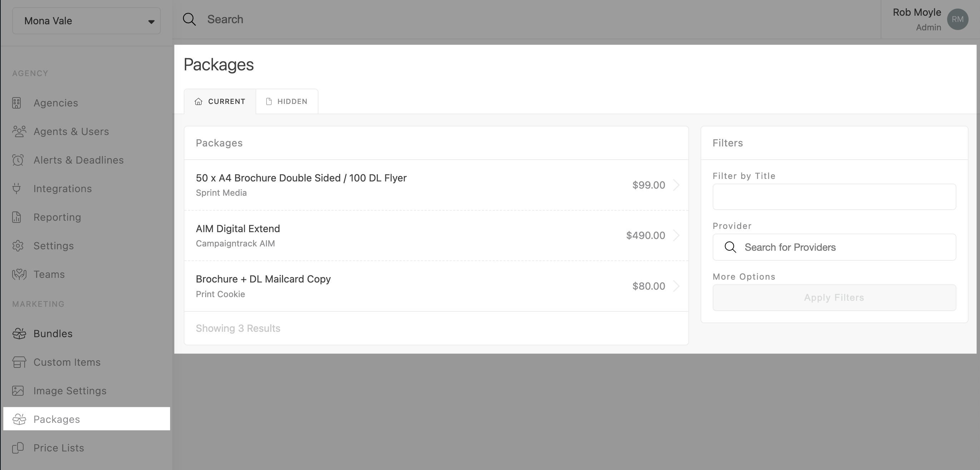Click the Bundles box icon
The width and height of the screenshot is (980, 470).
[x=19, y=334]
